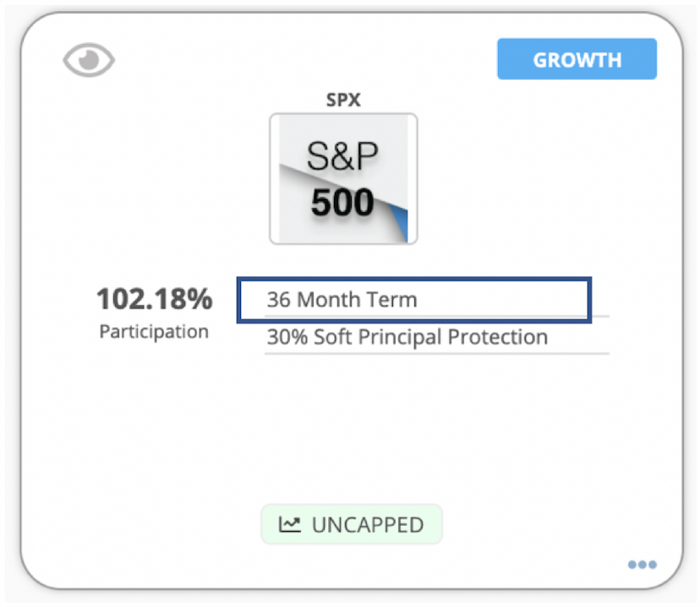Click the UNCAPPED tag

click(352, 524)
